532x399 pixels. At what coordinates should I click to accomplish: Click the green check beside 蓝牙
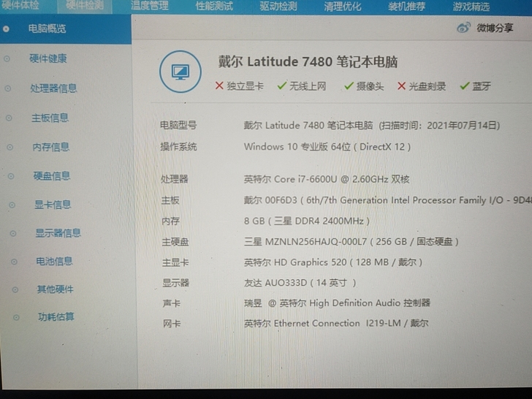[x=465, y=86]
